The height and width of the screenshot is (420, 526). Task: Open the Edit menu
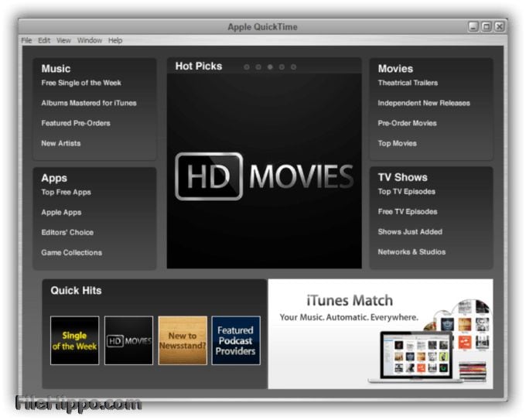point(44,40)
